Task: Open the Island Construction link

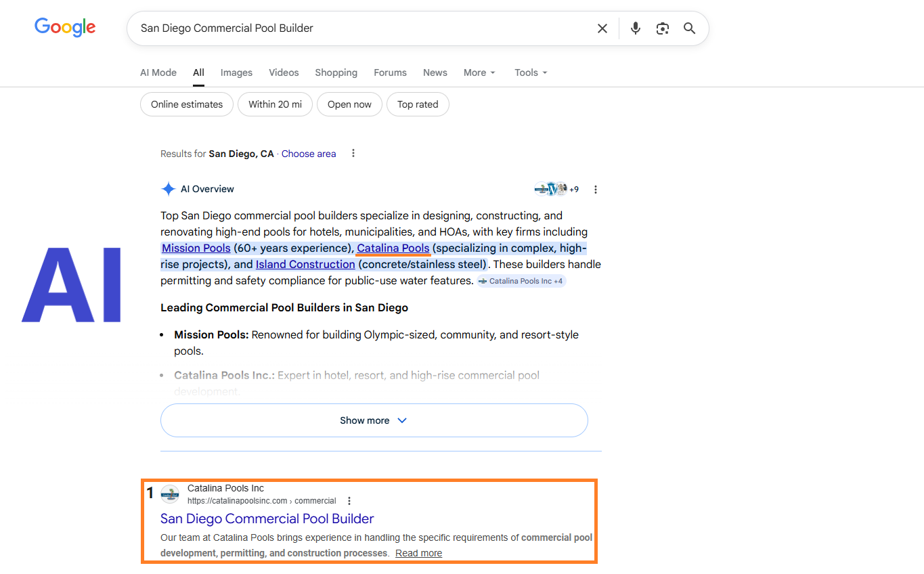Action: click(305, 264)
